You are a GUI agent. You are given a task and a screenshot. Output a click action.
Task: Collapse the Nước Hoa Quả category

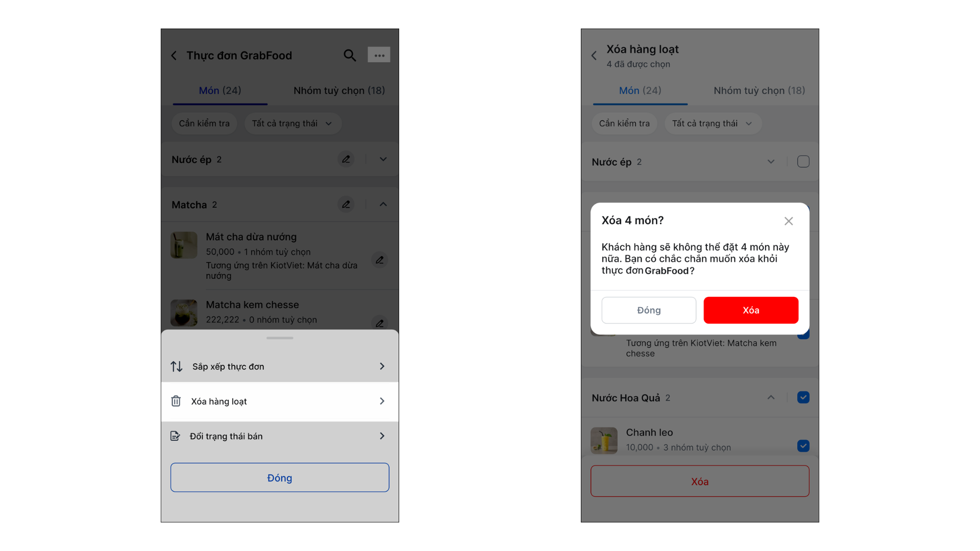tap(771, 397)
